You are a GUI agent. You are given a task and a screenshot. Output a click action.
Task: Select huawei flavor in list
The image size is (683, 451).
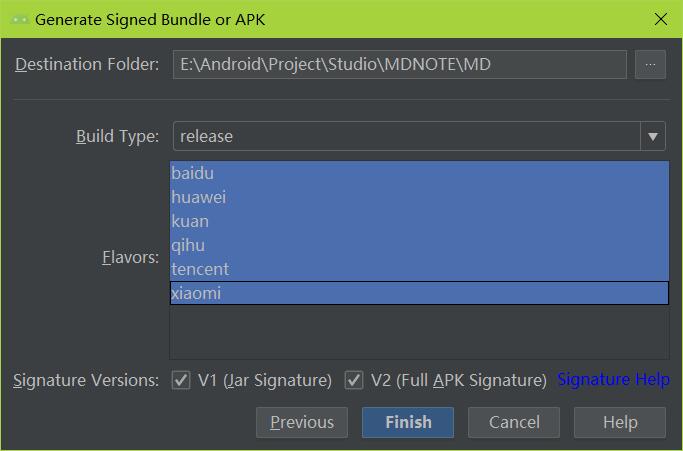click(x=198, y=197)
